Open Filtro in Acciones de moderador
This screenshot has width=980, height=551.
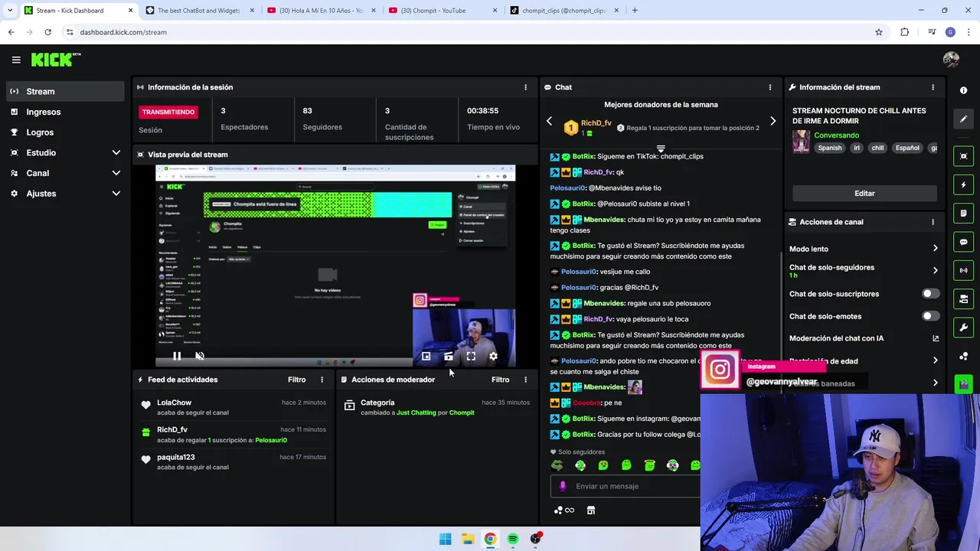point(500,380)
